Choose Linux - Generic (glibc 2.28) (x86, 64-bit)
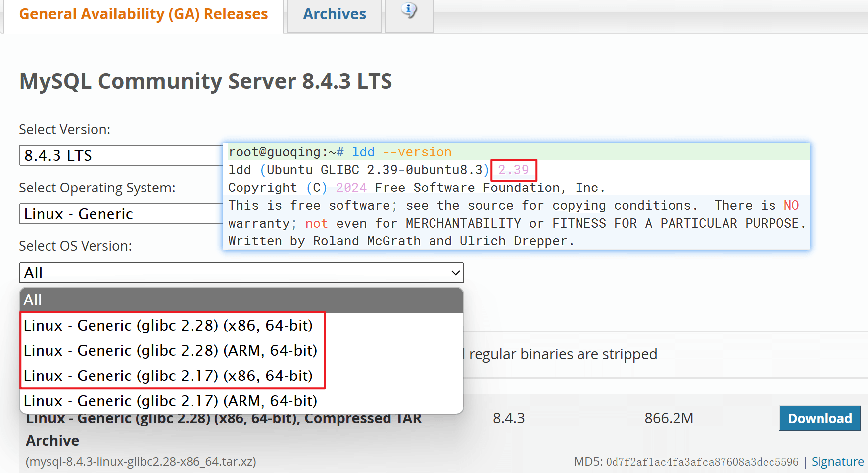 (241, 325)
